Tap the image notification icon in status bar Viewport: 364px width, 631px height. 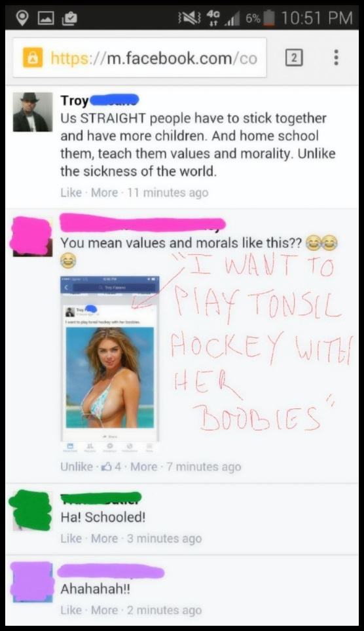45,18
